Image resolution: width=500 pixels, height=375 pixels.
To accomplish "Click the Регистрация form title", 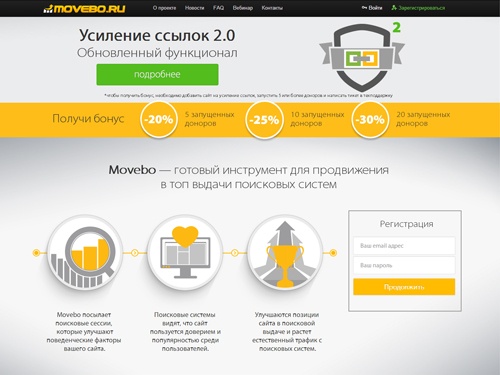I will point(406,224).
